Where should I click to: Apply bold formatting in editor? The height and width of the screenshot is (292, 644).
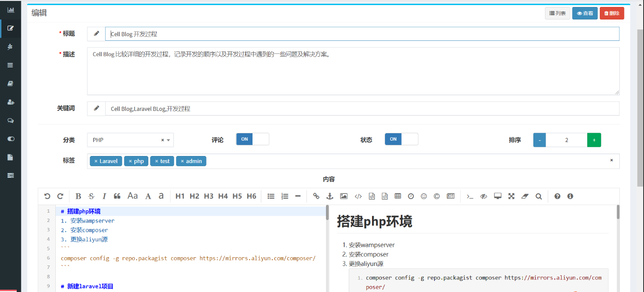78,196
